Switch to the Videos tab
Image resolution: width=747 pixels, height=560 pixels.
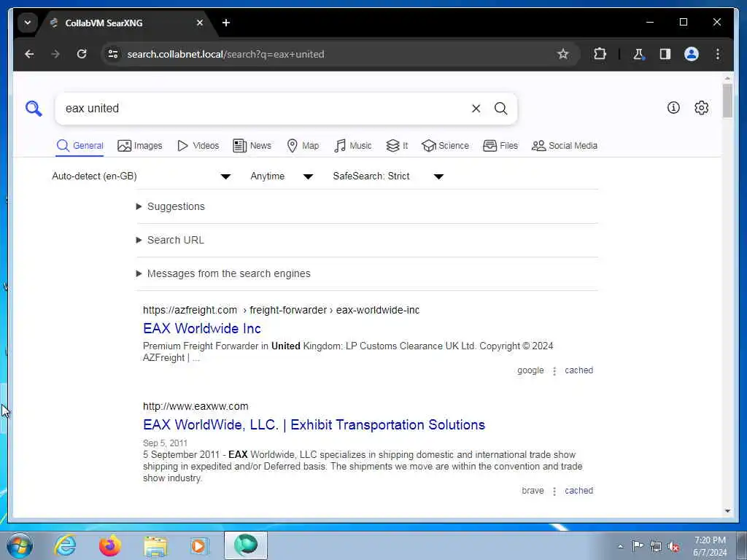pos(198,146)
